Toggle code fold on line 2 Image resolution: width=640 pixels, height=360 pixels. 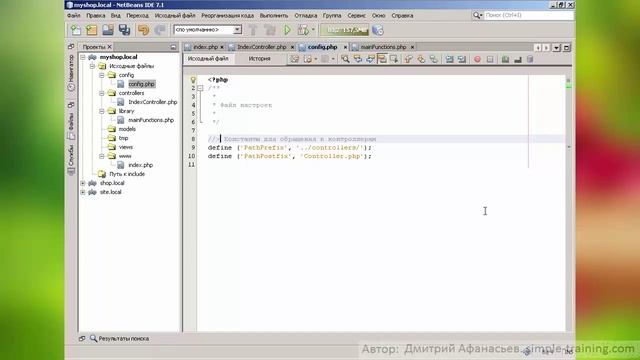pos(200,88)
